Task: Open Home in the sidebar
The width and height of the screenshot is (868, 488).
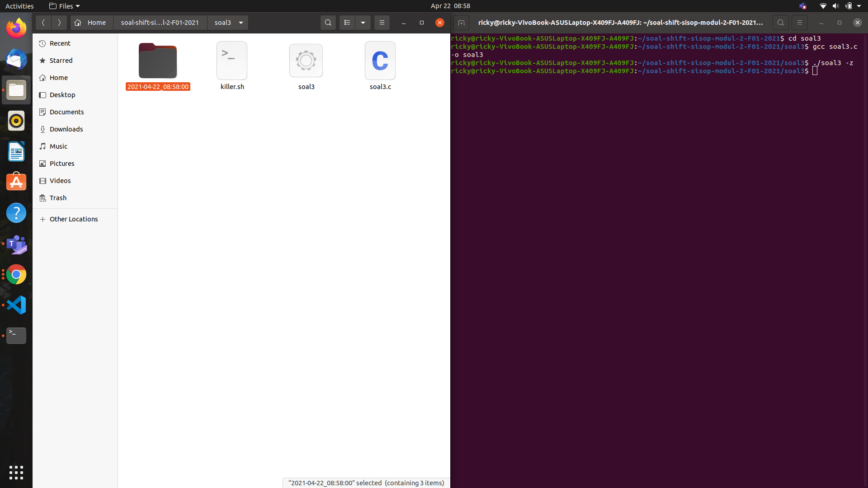Action: 75,78
